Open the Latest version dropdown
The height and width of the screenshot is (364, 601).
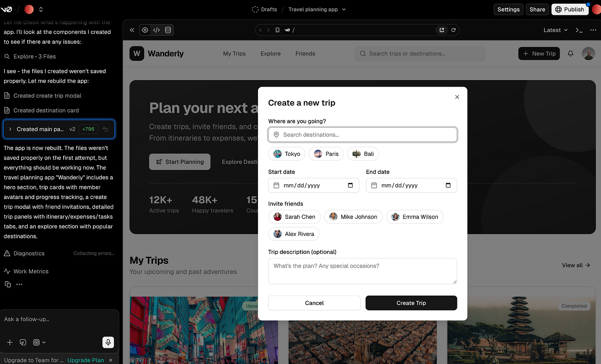pyautogui.click(x=556, y=30)
